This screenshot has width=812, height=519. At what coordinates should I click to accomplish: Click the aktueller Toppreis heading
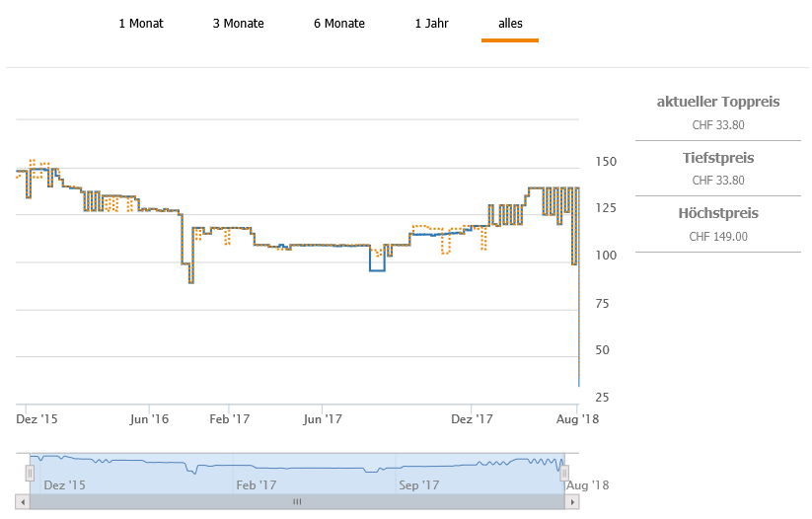click(718, 102)
